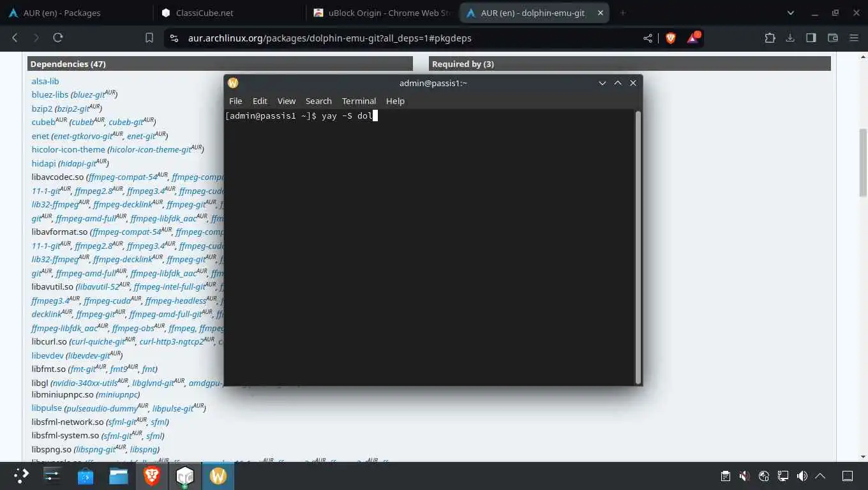
Task: Close the dolphin-emu-git browser tab
Action: pos(600,13)
